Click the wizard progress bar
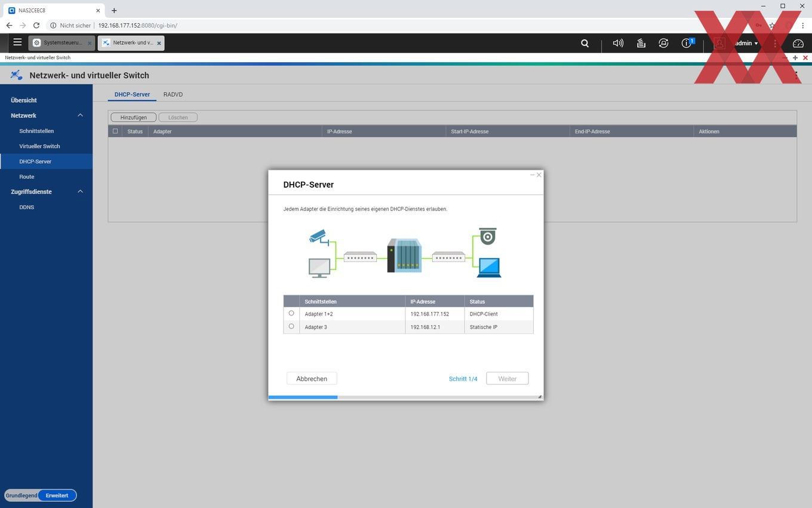This screenshot has height=508, width=812. tap(406, 397)
